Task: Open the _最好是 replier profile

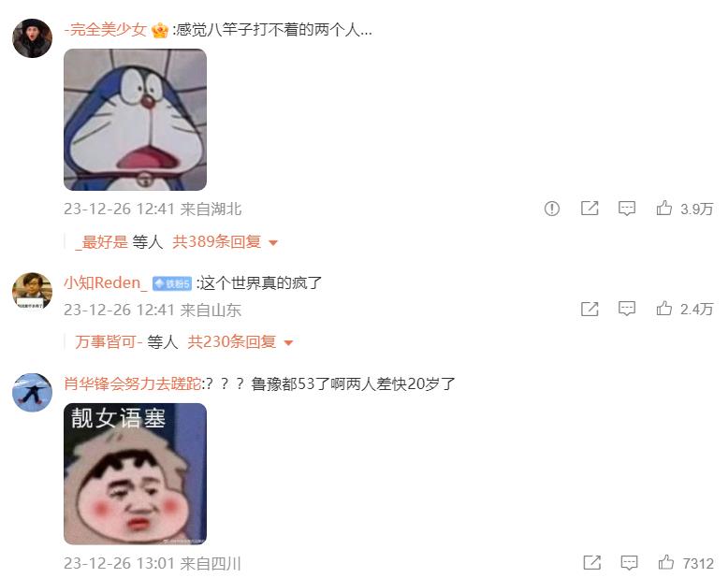Action: (101, 241)
